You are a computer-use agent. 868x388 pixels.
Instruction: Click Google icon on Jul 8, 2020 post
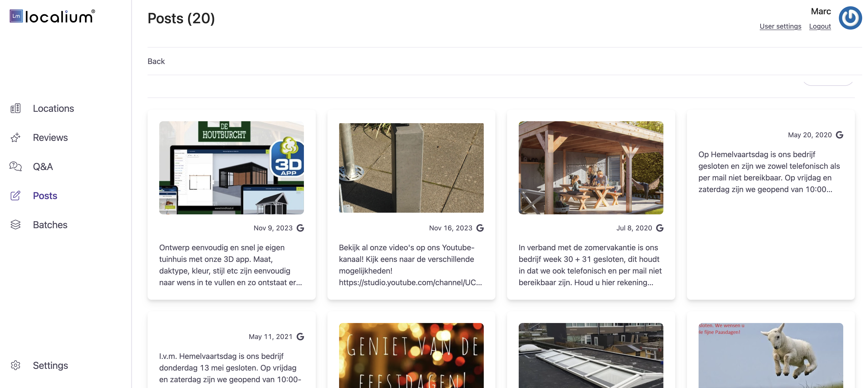[x=660, y=228]
